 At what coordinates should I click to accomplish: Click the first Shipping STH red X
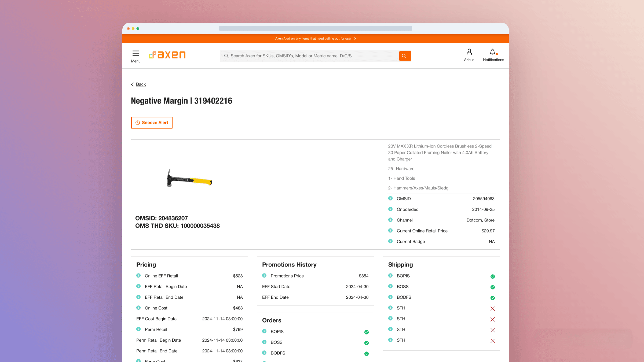coord(493,309)
